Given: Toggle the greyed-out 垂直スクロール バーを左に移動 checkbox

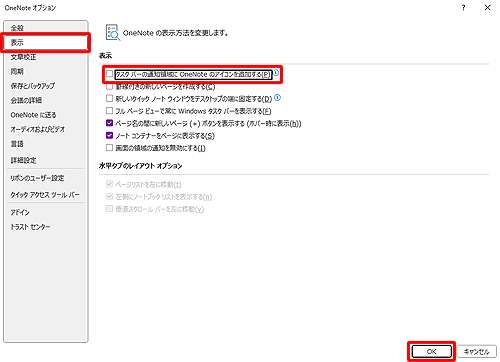Looking at the screenshot, I should coord(109,209).
